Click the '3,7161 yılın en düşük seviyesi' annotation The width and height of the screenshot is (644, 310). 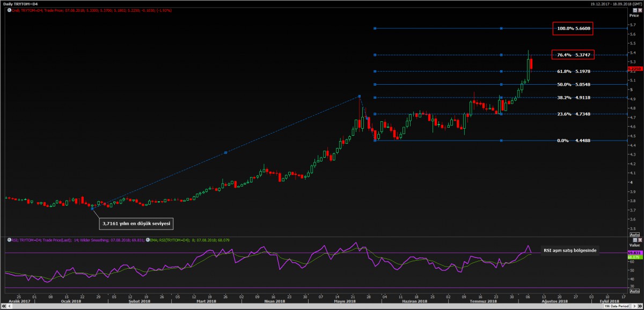[x=137, y=223]
